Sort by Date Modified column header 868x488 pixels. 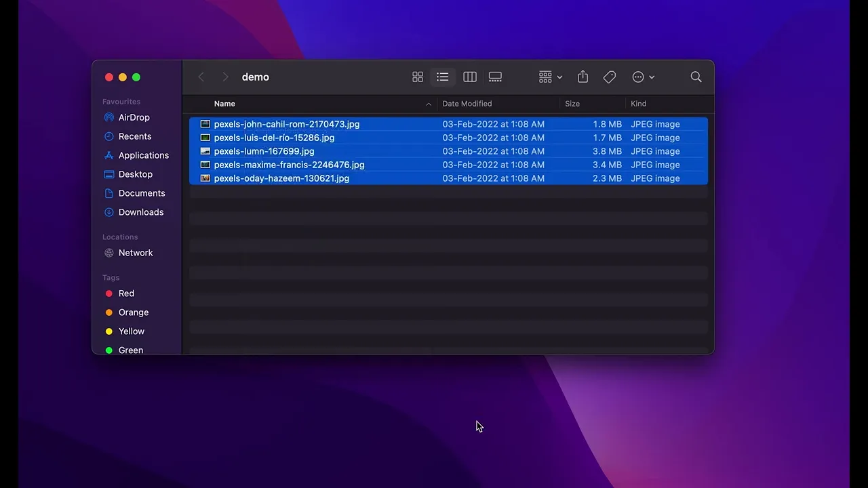[x=467, y=104]
